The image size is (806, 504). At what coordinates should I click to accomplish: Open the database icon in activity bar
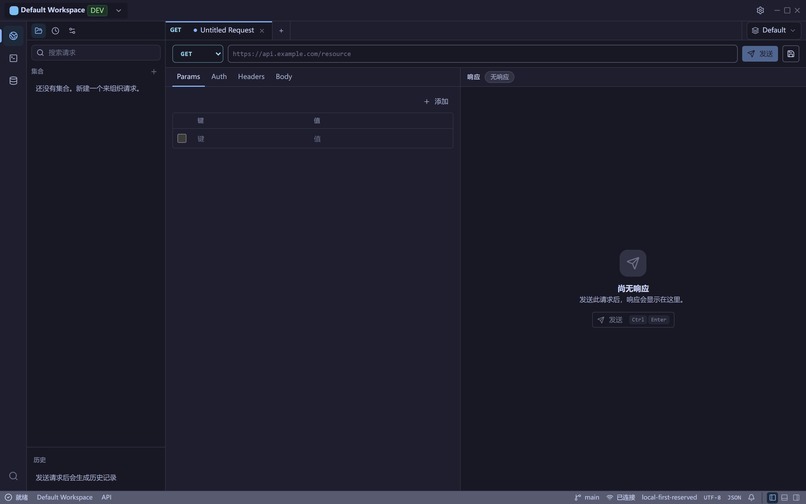click(13, 81)
